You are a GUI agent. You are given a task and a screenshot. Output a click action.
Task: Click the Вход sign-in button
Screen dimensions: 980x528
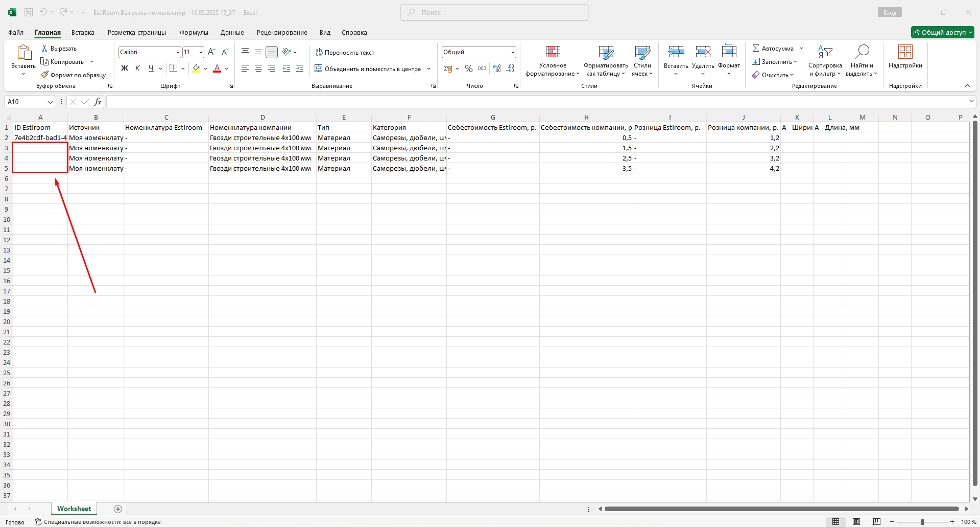tap(890, 13)
